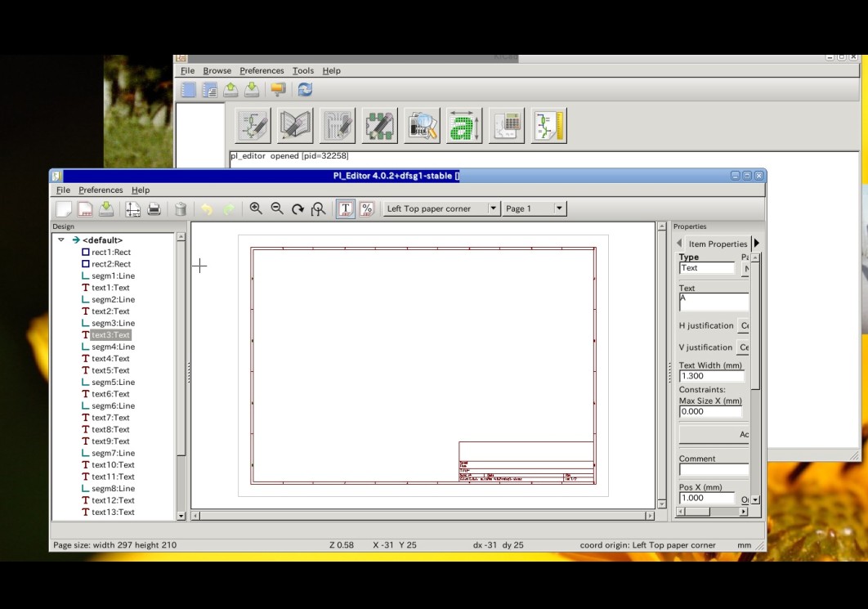Edit the Text Width value field
Viewport: 868px width, 609px height.
[711, 376]
